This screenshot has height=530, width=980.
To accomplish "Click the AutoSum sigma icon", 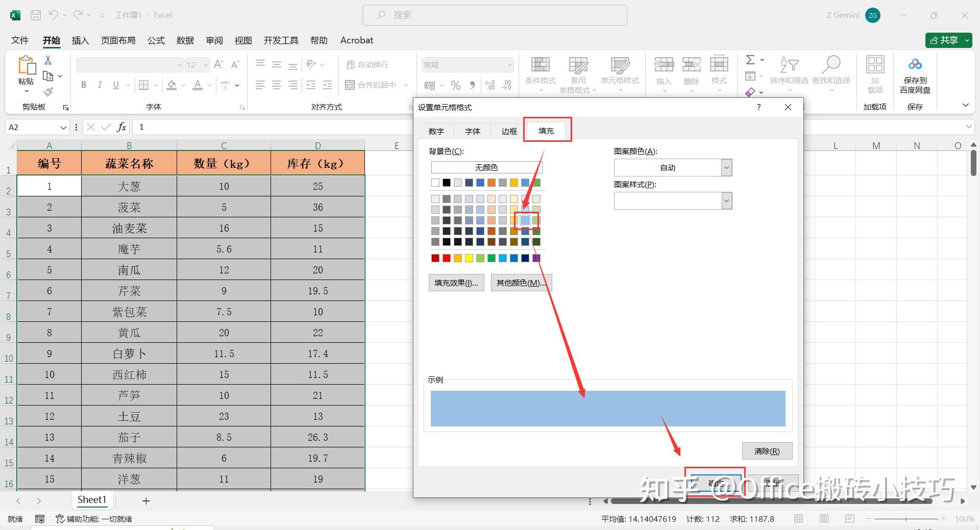I will coord(750,60).
